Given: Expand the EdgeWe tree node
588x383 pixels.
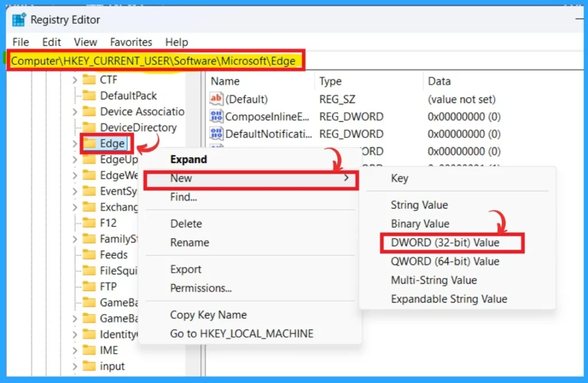Looking at the screenshot, I should tap(75, 176).
